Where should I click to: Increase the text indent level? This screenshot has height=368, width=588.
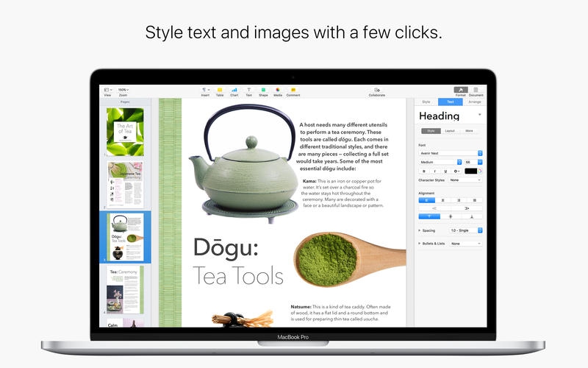(x=467, y=208)
